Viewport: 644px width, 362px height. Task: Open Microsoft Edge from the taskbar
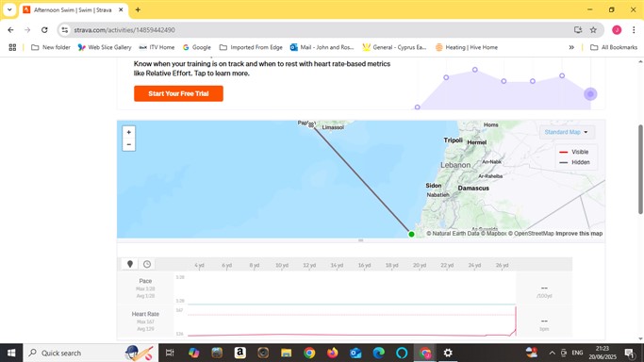pos(379,353)
